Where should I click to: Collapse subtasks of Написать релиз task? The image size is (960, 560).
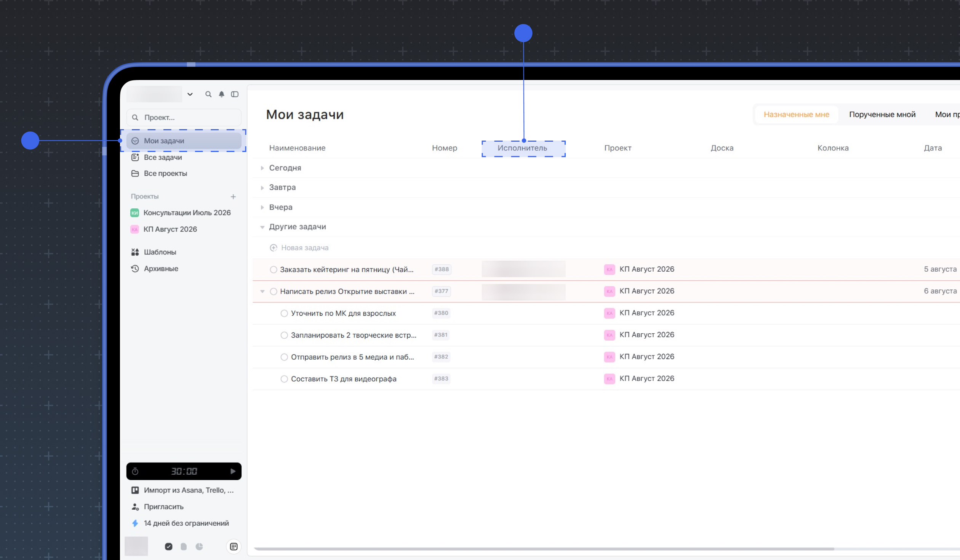pos(262,291)
